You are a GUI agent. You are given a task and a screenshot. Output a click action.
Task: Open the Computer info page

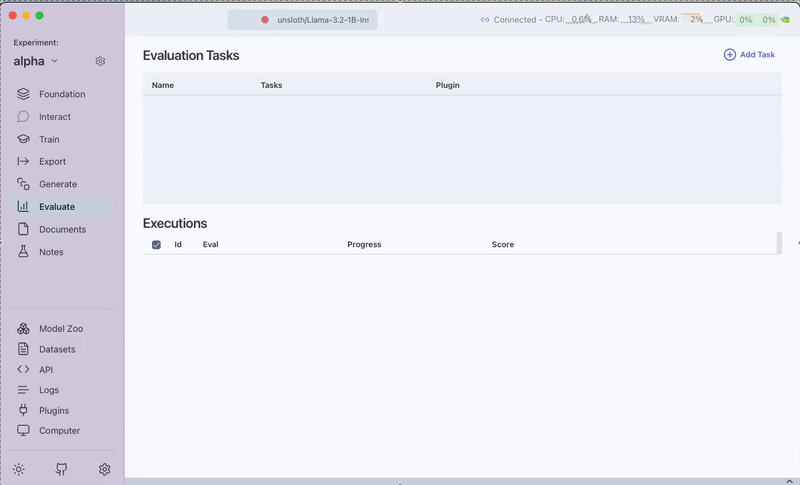click(x=58, y=431)
